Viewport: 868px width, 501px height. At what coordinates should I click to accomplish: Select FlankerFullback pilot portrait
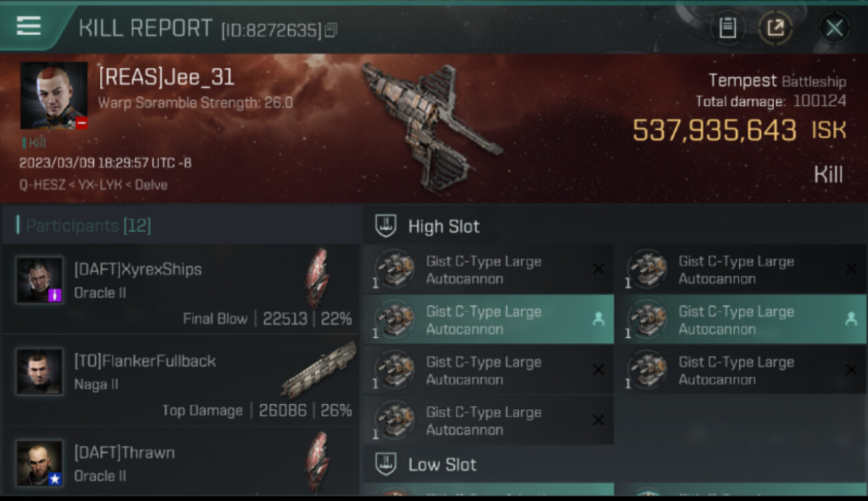pyautogui.click(x=40, y=371)
